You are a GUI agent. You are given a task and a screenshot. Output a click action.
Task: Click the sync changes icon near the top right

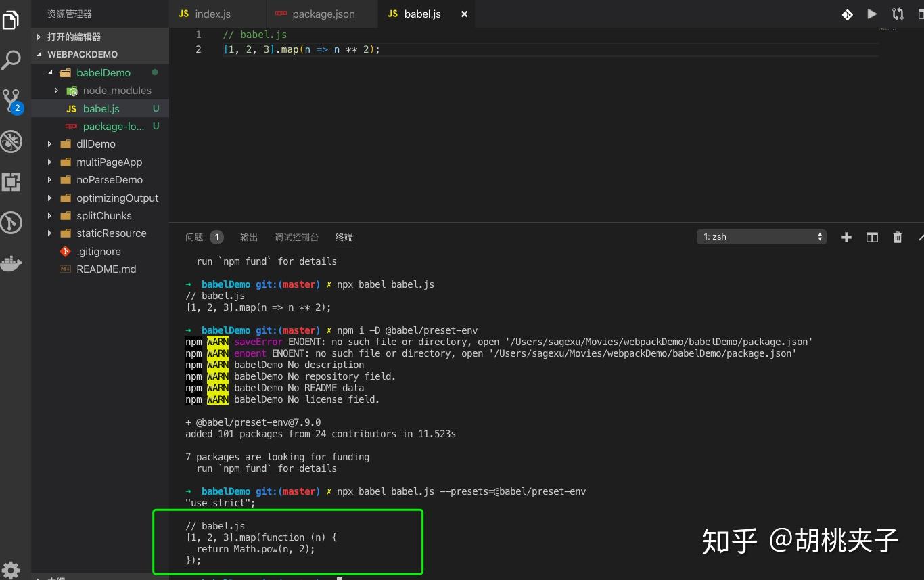click(897, 14)
